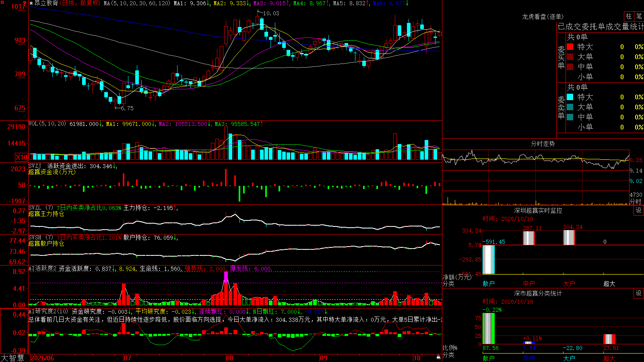Switch order view to 笔 mode
Viewport: 644px width, 362px height.
point(639,16)
